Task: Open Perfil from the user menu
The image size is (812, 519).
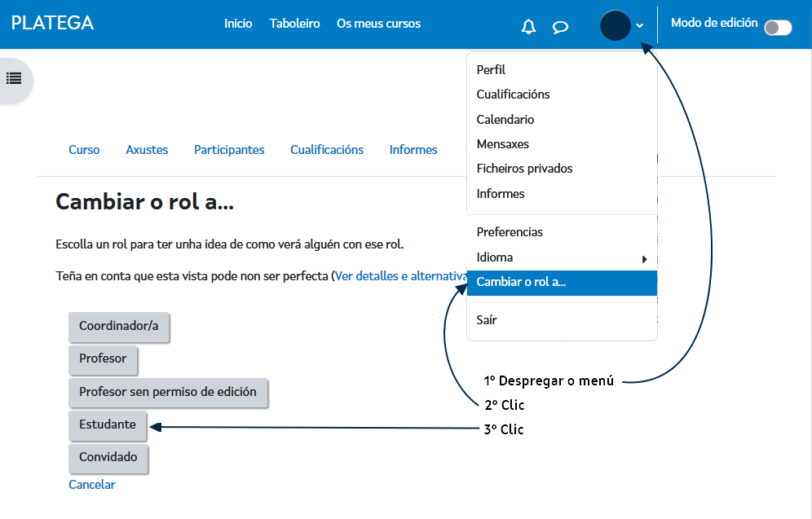Action: pyautogui.click(x=490, y=69)
